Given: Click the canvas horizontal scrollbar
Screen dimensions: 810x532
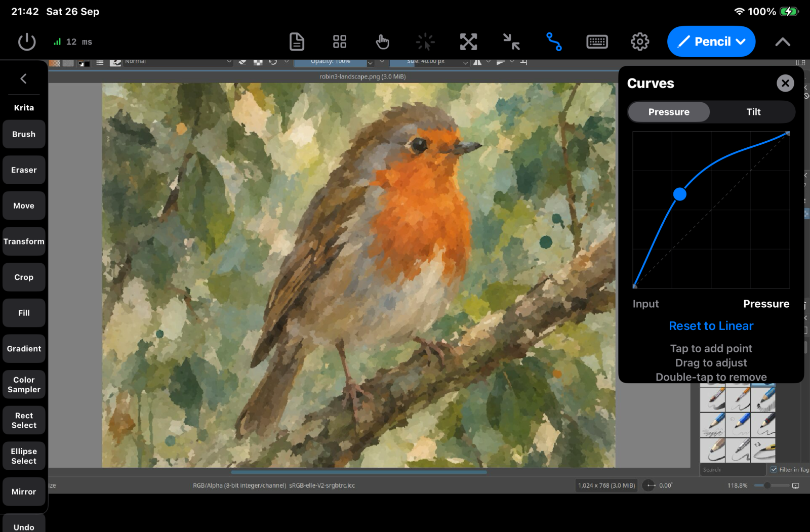Looking at the screenshot, I should pyautogui.click(x=359, y=472).
